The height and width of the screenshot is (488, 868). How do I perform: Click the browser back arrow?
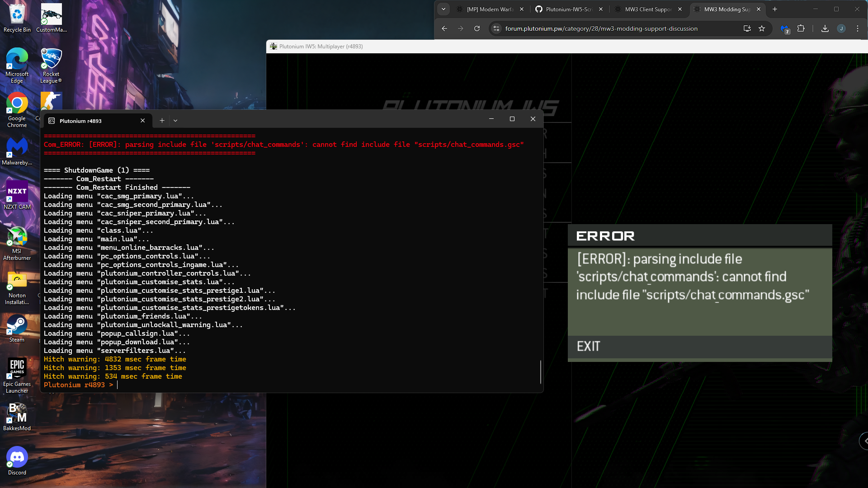(x=444, y=28)
